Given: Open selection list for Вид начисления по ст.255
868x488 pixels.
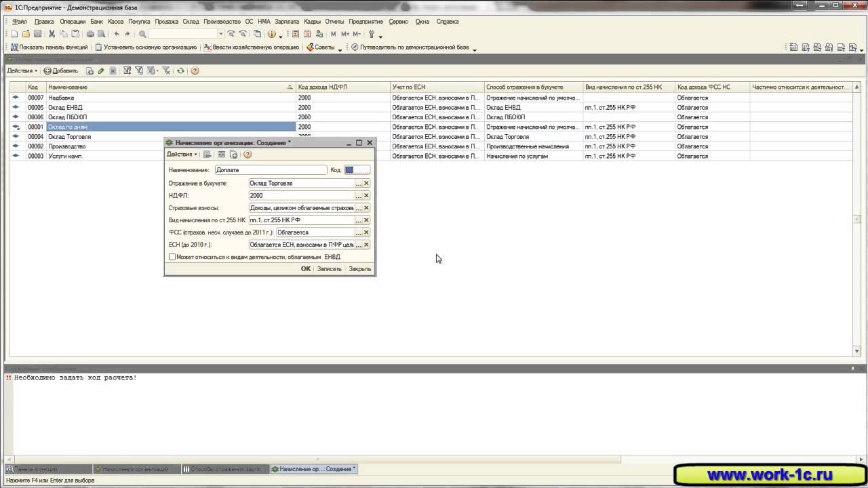Looking at the screenshot, I should (x=359, y=220).
